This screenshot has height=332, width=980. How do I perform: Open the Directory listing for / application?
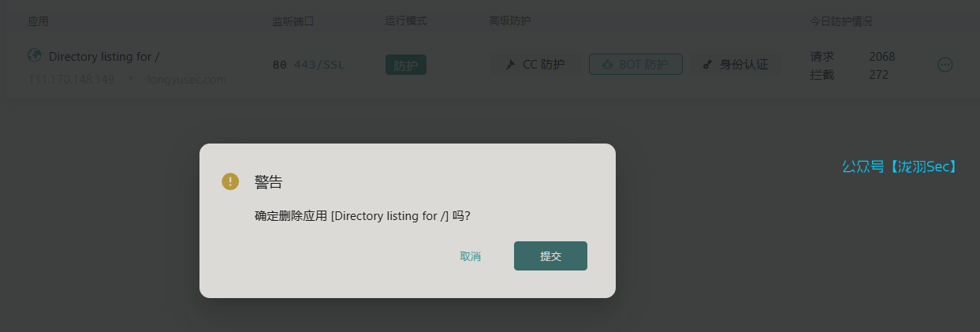pos(104,56)
